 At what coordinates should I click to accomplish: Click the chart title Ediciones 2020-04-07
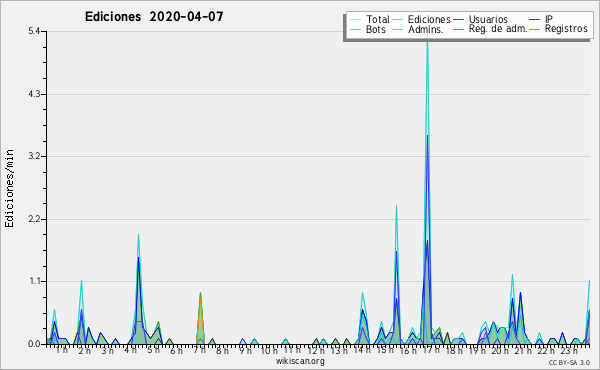coord(154,17)
